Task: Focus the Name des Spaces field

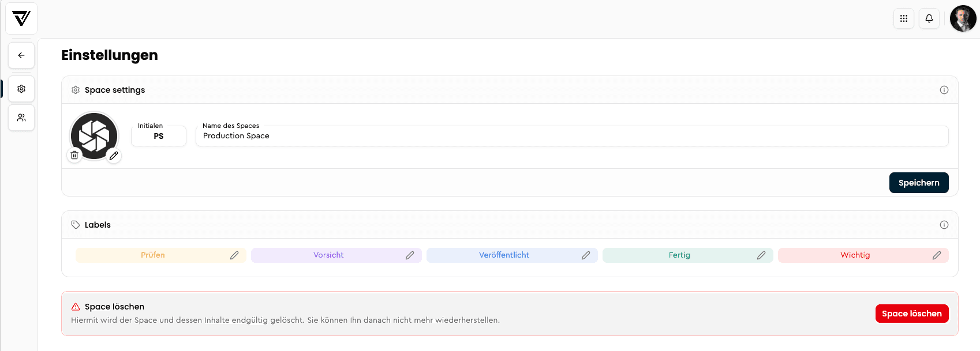Action: [572, 136]
